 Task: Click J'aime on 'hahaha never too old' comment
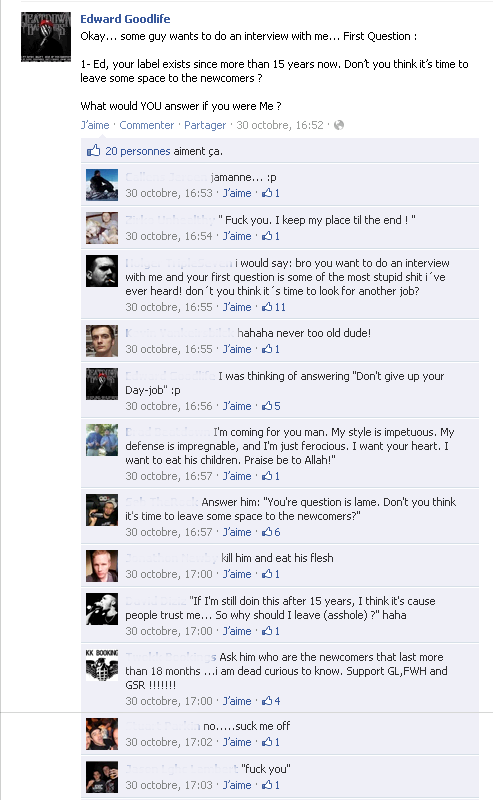click(x=237, y=349)
